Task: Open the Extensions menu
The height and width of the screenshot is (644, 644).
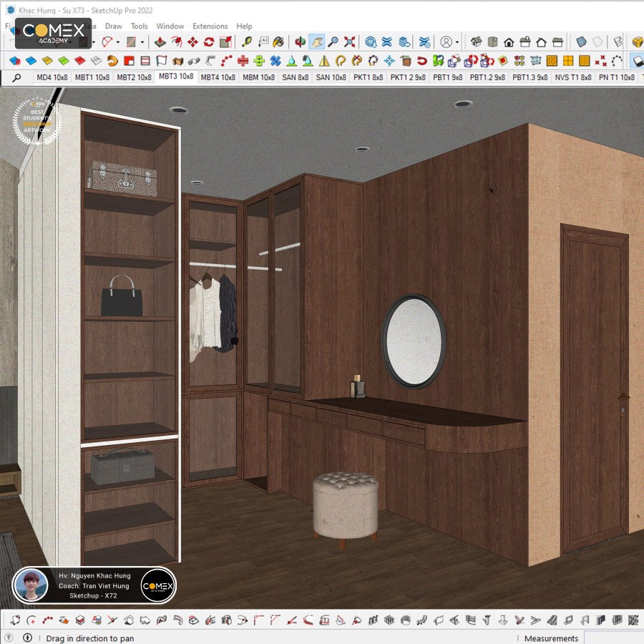Action: click(210, 26)
